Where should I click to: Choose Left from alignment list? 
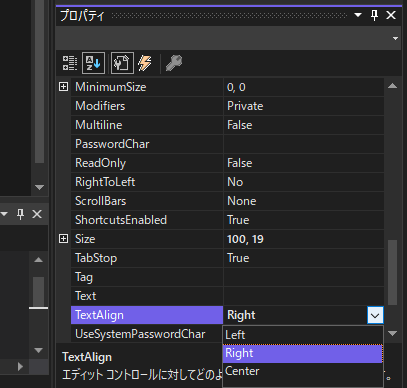click(x=303, y=335)
